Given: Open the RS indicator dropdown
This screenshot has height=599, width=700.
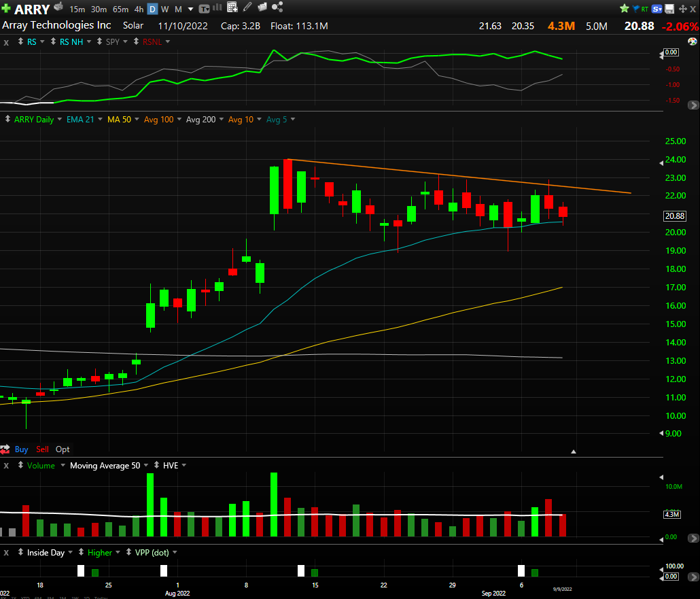Looking at the screenshot, I should [42, 41].
